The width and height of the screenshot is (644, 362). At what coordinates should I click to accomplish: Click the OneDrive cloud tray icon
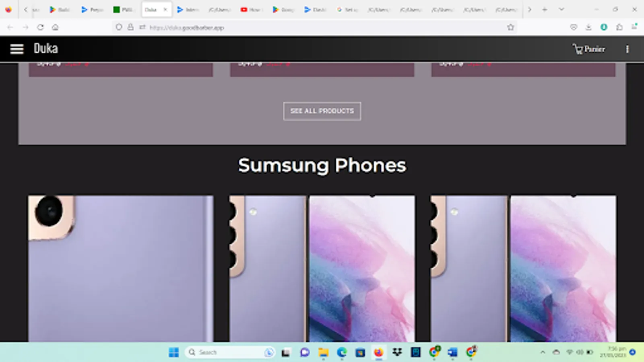pyautogui.click(x=556, y=352)
